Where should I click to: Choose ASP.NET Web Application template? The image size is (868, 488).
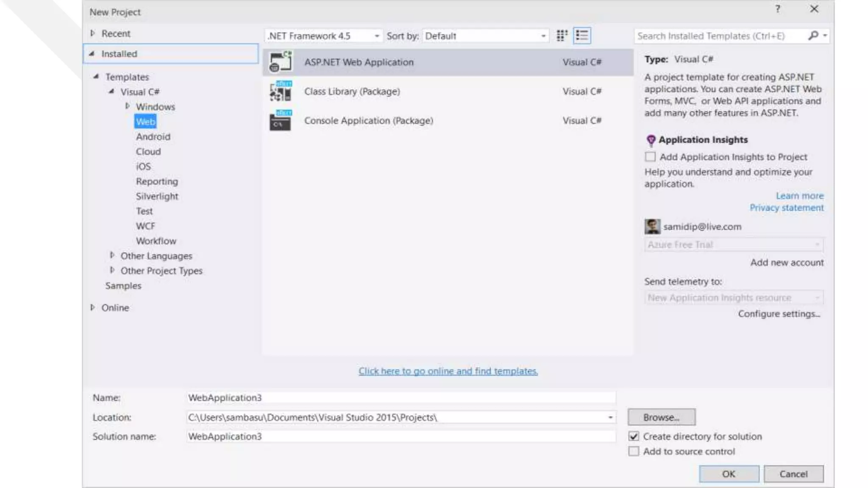[448, 62]
